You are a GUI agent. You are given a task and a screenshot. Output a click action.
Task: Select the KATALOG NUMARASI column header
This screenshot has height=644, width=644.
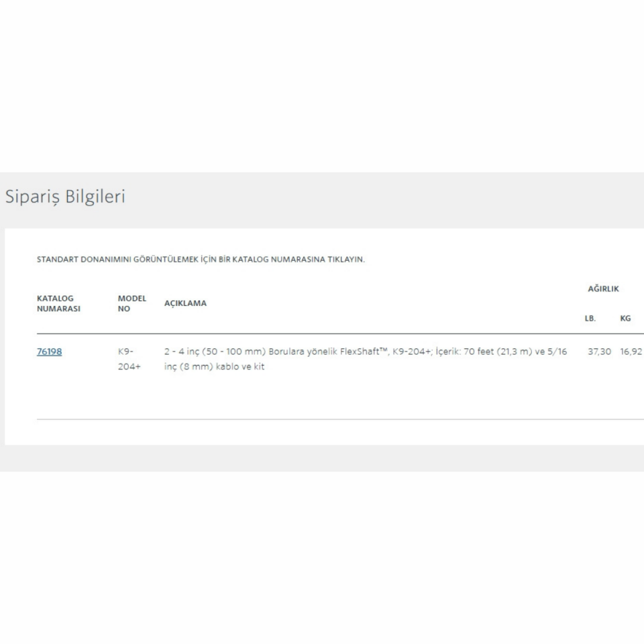tap(58, 303)
